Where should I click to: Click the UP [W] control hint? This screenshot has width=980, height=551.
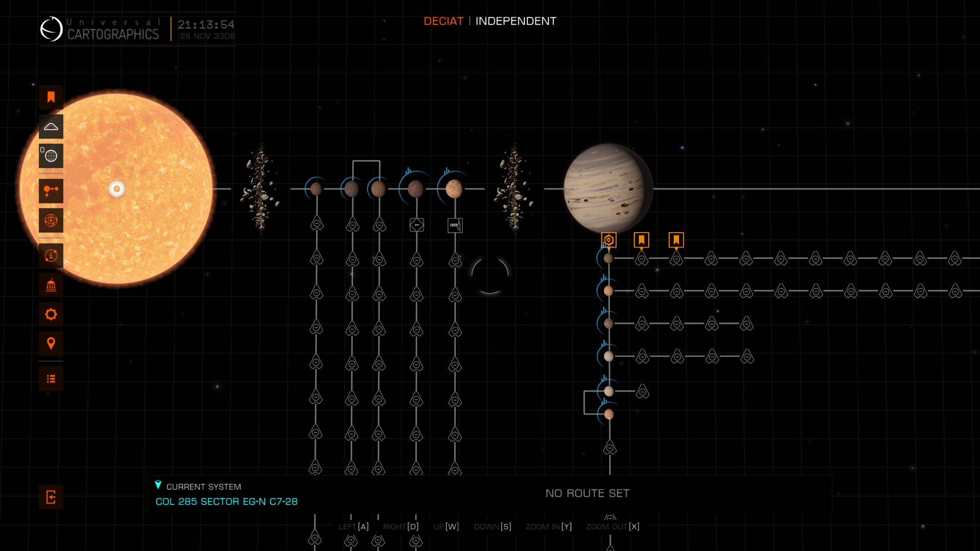click(446, 526)
